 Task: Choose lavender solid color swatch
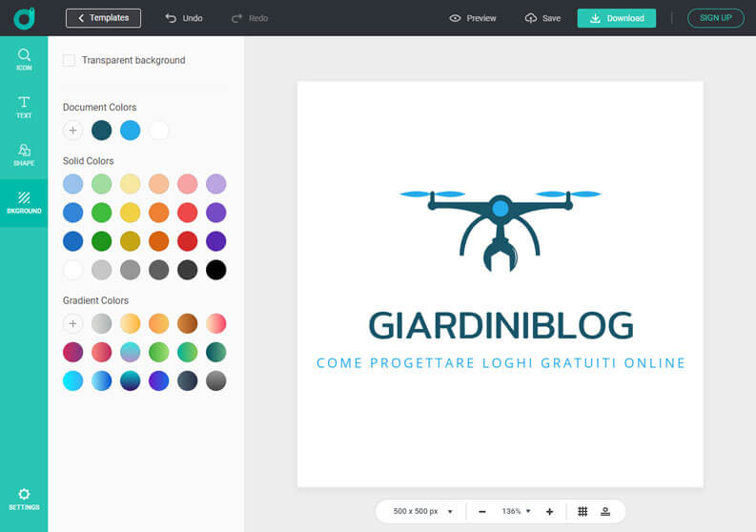pyautogui.click(x=216, y=184)
